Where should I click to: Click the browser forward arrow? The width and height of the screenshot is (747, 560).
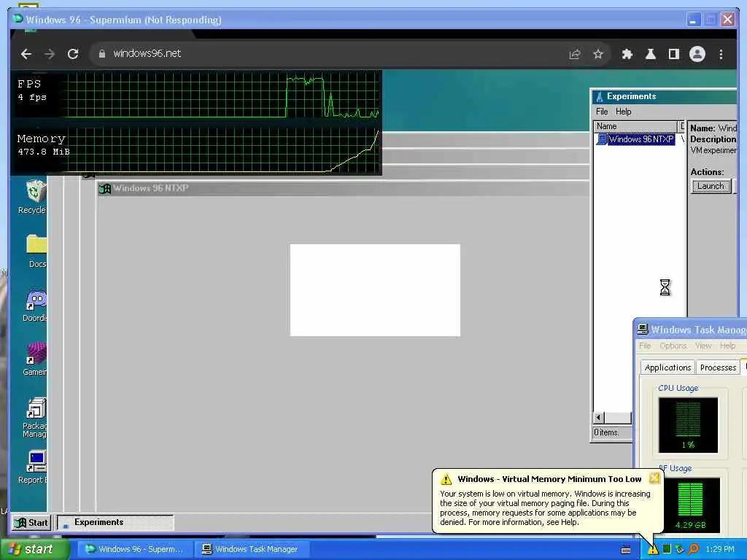(50, 54)
